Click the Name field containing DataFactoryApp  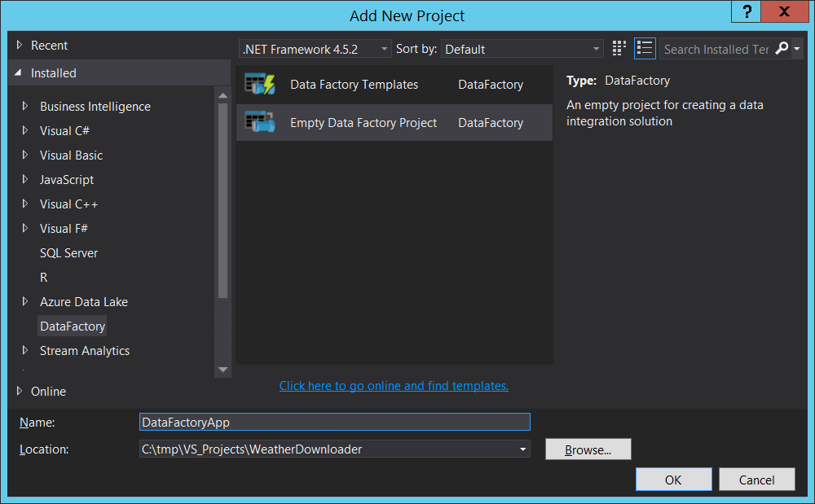point(335,422)
